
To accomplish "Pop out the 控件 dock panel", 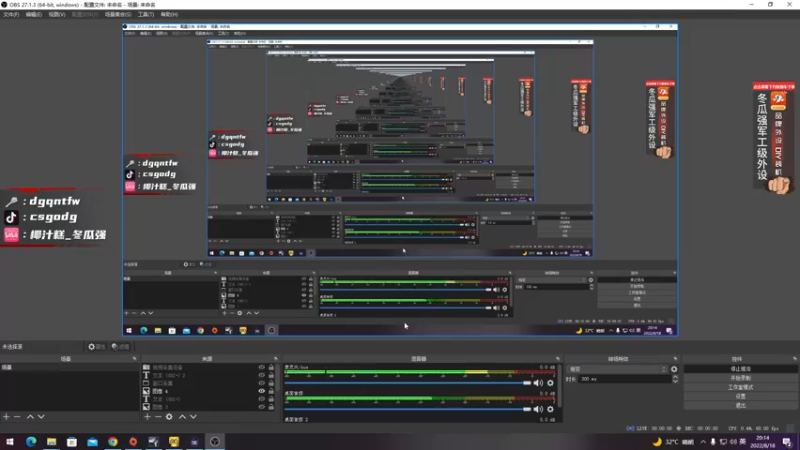I will tap(794, 359).
